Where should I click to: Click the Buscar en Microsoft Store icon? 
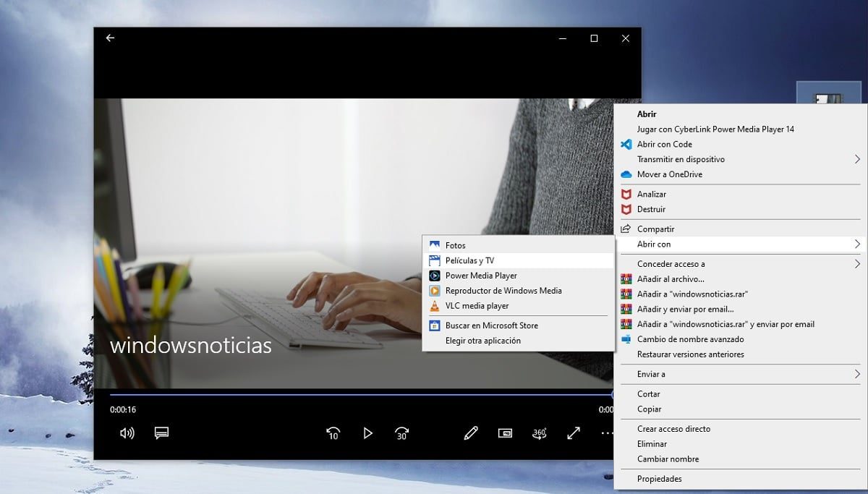[434, 325]
